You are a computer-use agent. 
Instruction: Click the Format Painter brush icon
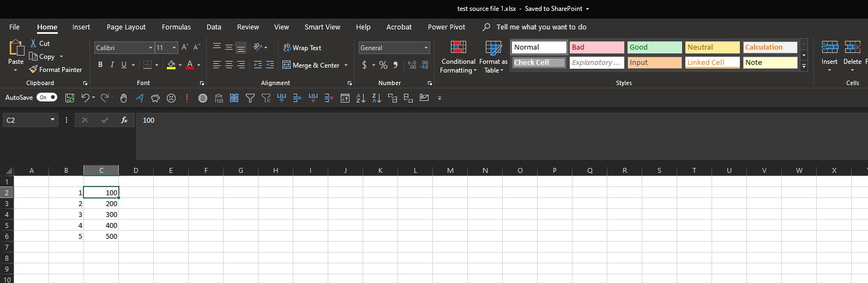(x=33, y=69)
